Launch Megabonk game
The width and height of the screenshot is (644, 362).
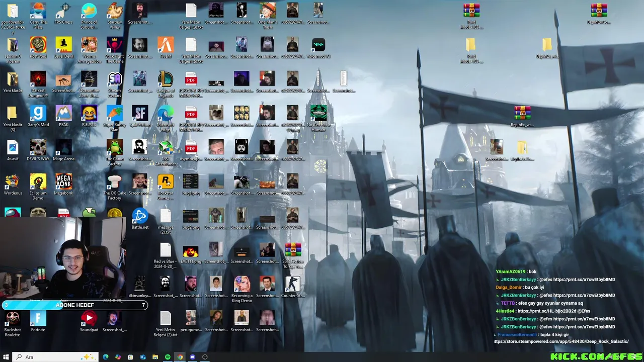point(63,185)
